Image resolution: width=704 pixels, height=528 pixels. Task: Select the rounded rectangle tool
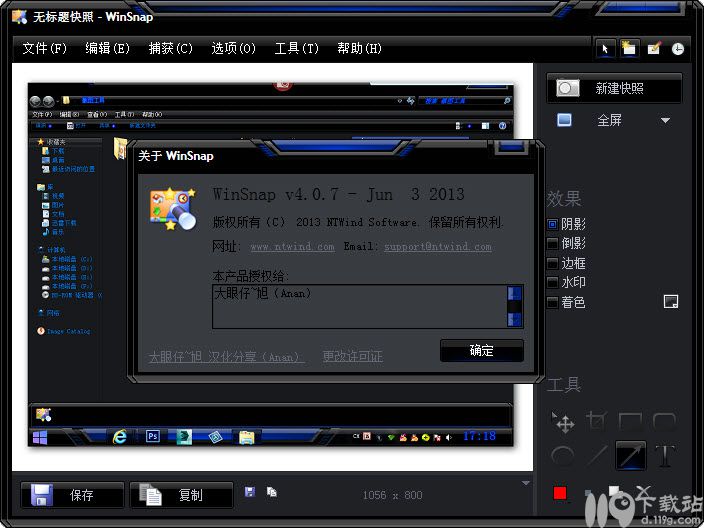664,422
